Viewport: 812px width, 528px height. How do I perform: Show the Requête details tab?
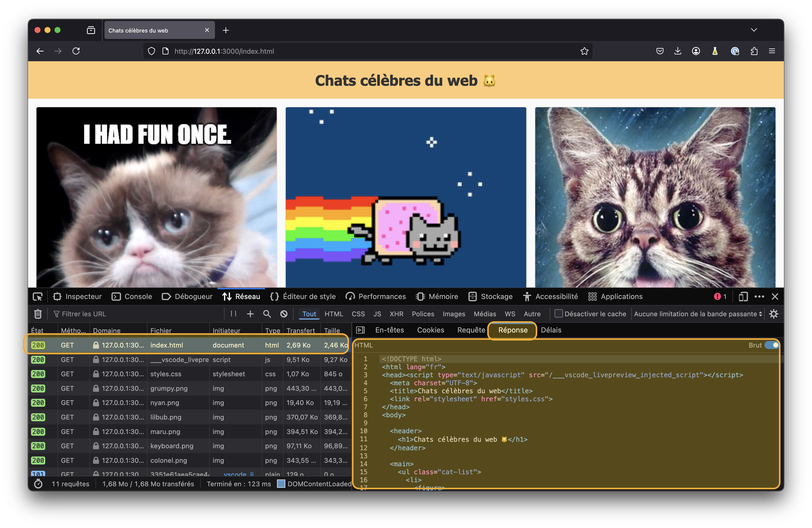pyautogui.click(x=471, y=330)
